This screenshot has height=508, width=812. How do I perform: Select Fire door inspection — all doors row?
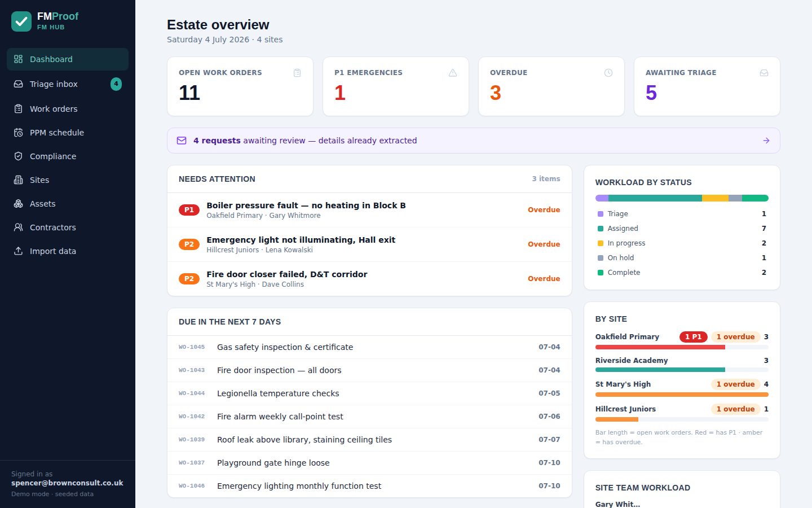click(369, 370)
